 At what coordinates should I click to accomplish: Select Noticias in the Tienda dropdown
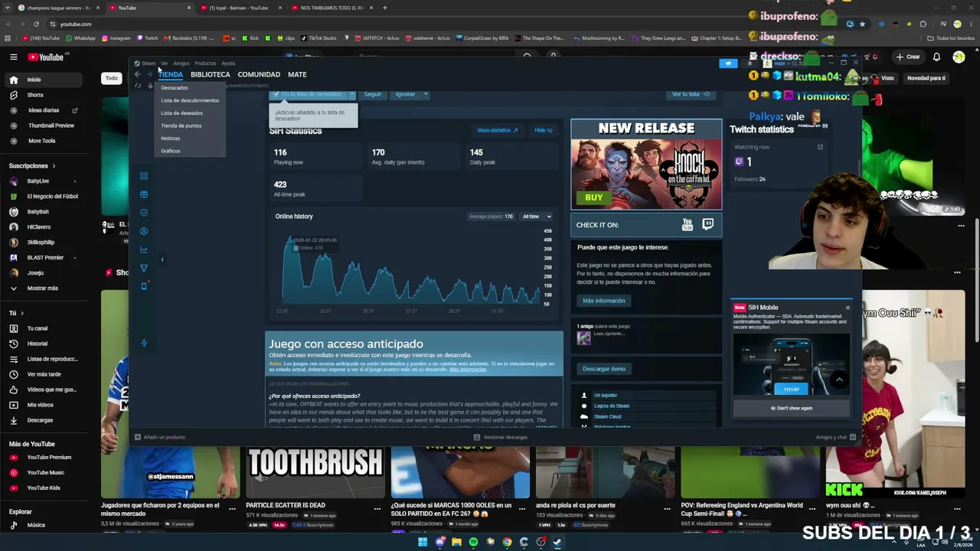click(171, 139)
